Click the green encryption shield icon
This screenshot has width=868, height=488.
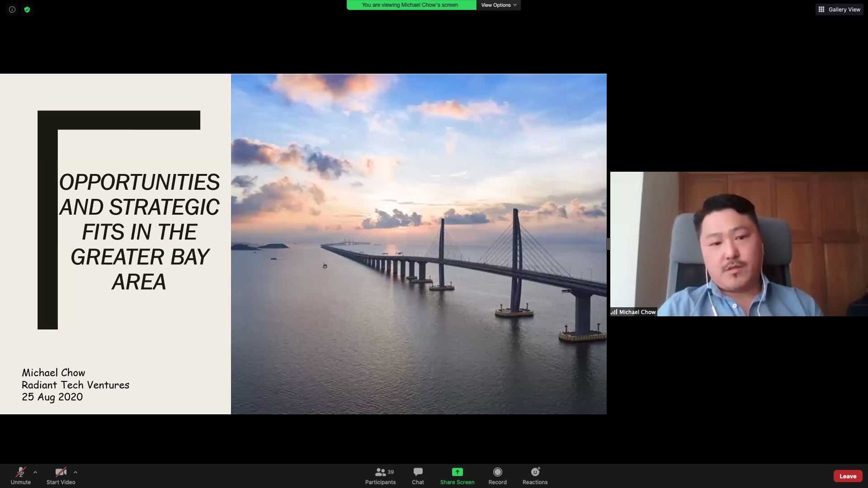[x=27, y=9]
